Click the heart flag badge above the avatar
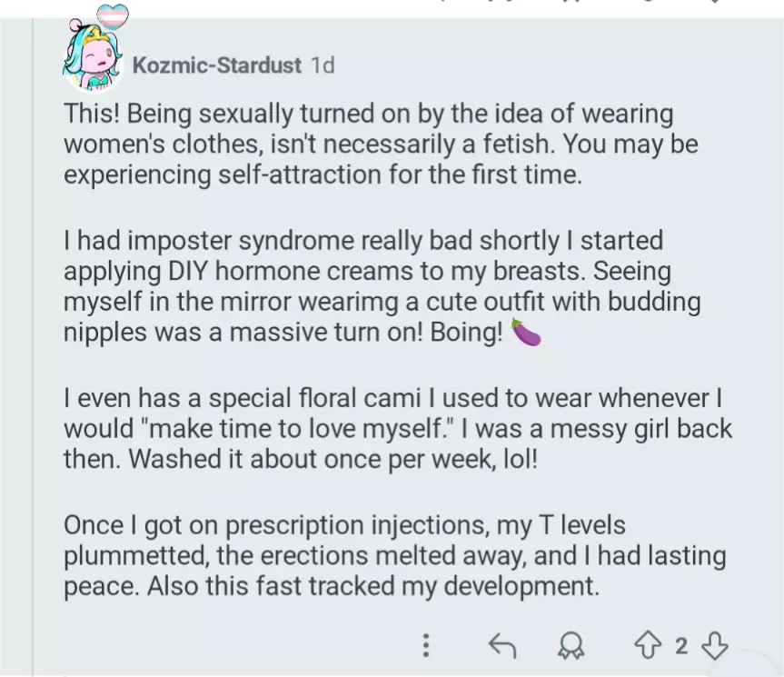784x677 pixels. 113,15
